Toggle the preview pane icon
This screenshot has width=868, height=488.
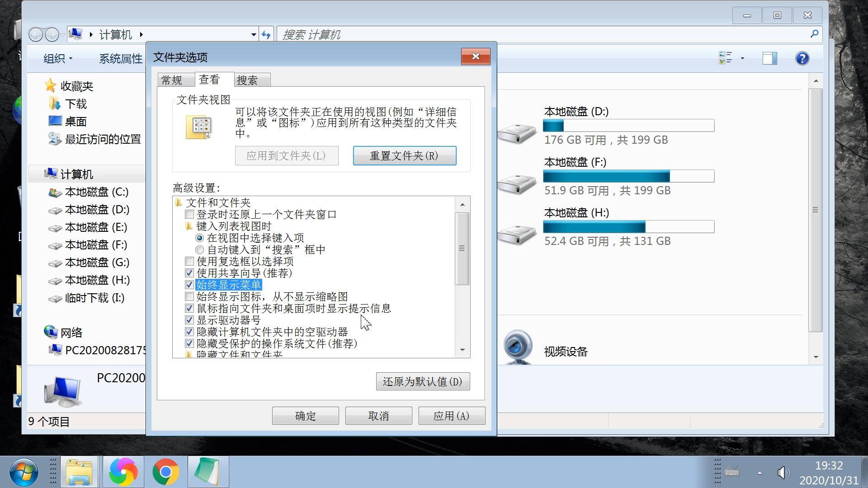[769, 58]
